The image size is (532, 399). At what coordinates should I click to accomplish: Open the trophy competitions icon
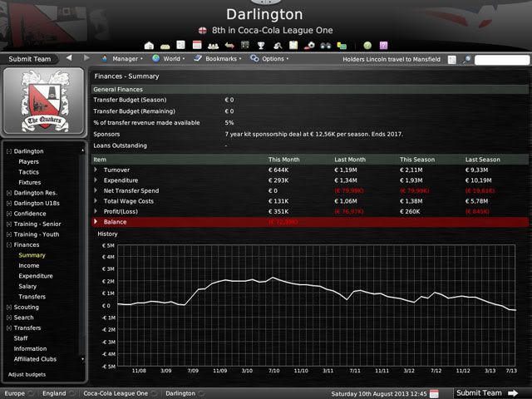261,46
